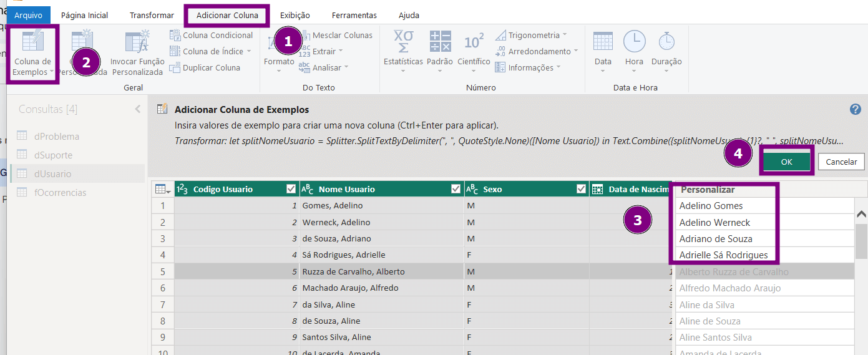Toggle the Nome Usuario column checkbox
868x355 pixels.
pos(456,189)
